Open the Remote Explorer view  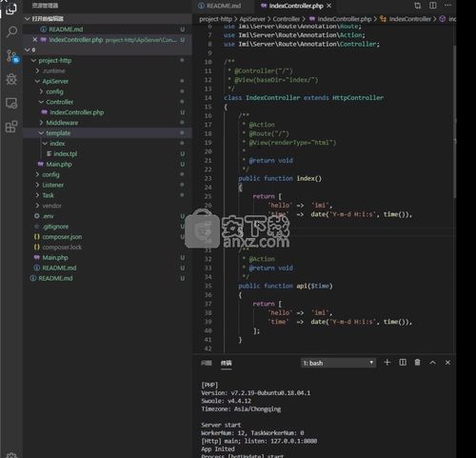[11, 103]
